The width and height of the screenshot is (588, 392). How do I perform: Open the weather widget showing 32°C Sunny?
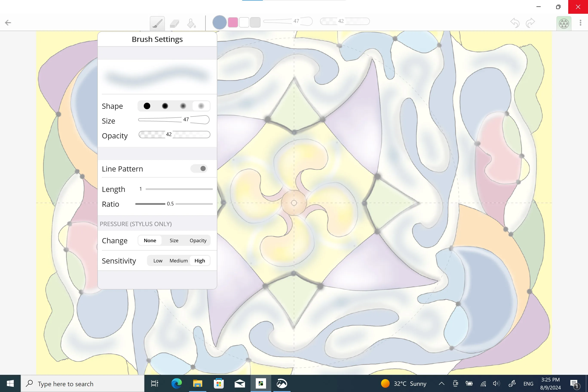click(x=404, y=383)
